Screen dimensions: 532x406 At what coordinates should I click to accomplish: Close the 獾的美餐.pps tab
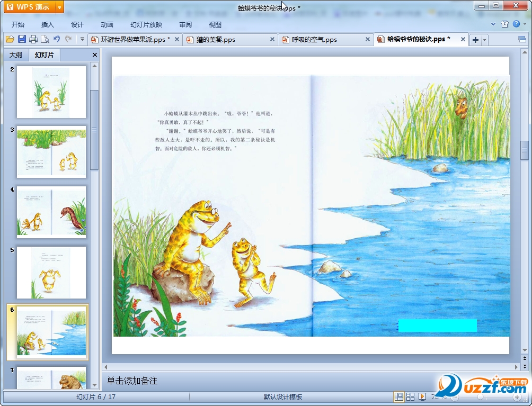point(272,39)
